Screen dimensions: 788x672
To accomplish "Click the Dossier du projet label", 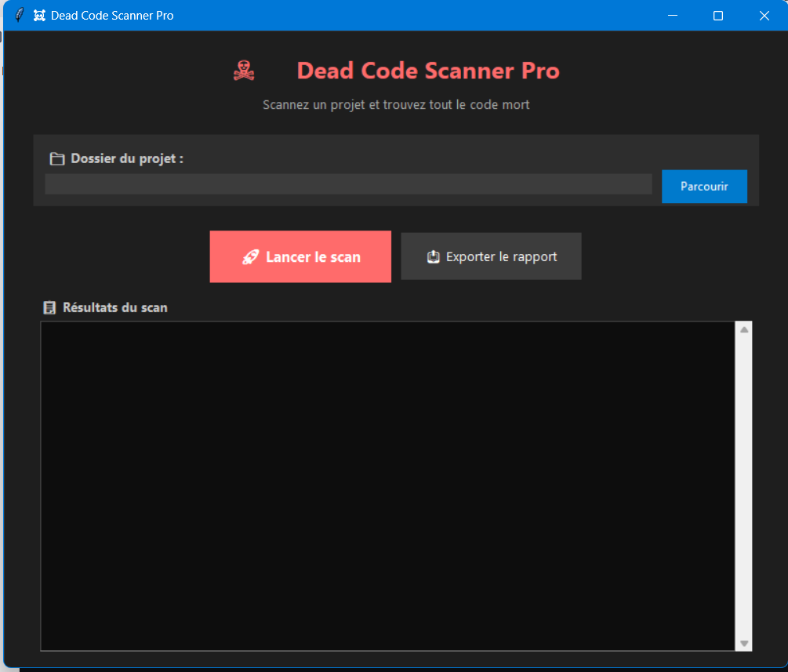I will 127,159.
